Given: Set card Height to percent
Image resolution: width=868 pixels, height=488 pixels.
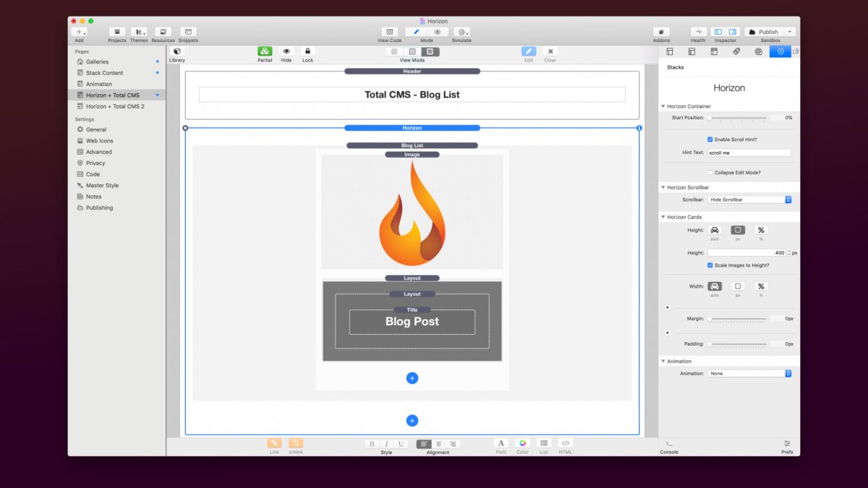Looking at the screenshot, I should [761, 230].
